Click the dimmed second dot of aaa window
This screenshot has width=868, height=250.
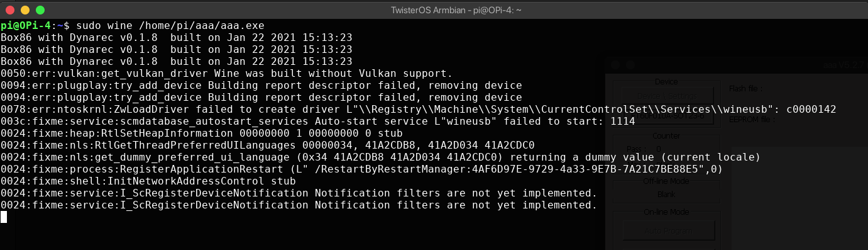coord(630,64)
